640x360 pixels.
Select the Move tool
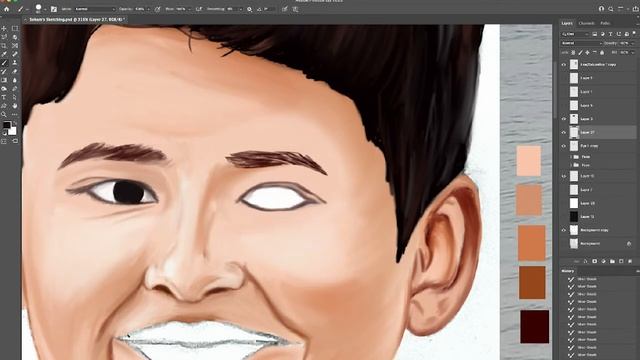coord(4,29)
